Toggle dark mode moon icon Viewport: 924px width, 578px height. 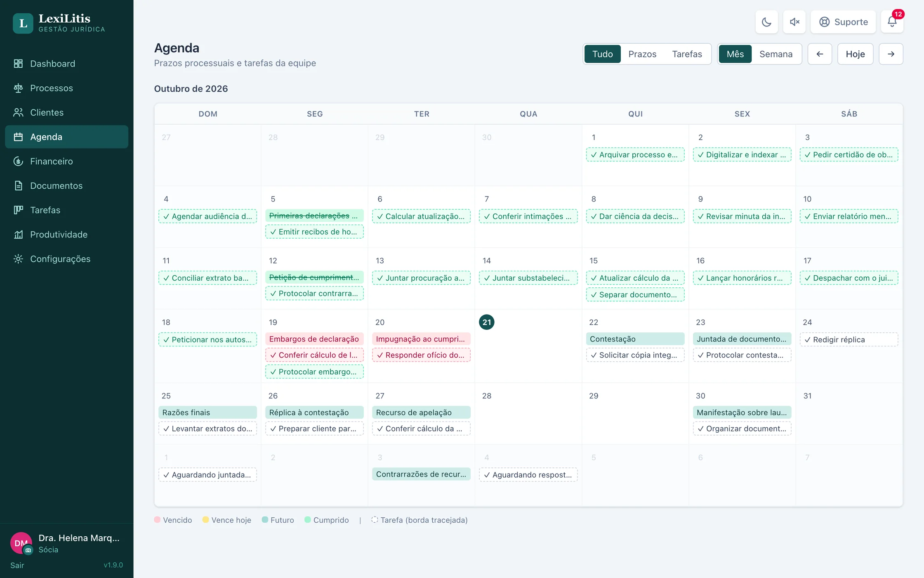point(766,22)
